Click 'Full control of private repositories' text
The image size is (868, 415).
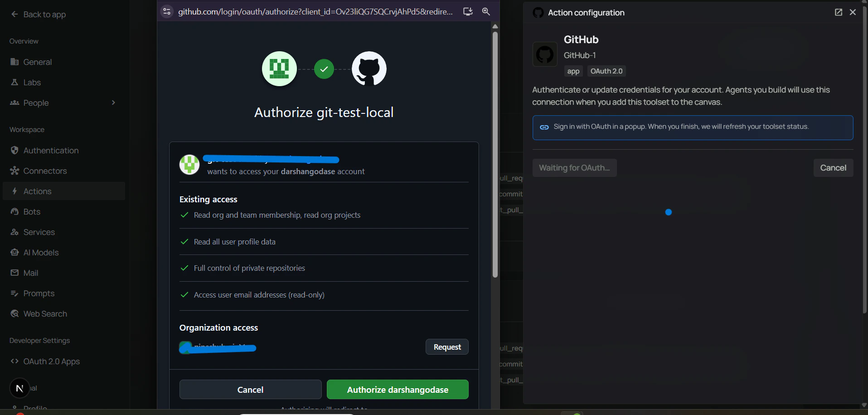click(x=249, y=268)
